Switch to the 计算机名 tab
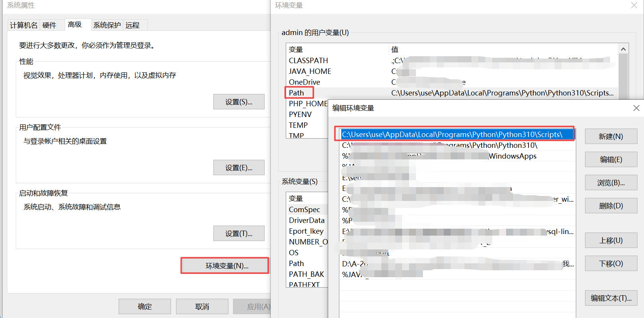644x318 pixels. coord(24,25)
